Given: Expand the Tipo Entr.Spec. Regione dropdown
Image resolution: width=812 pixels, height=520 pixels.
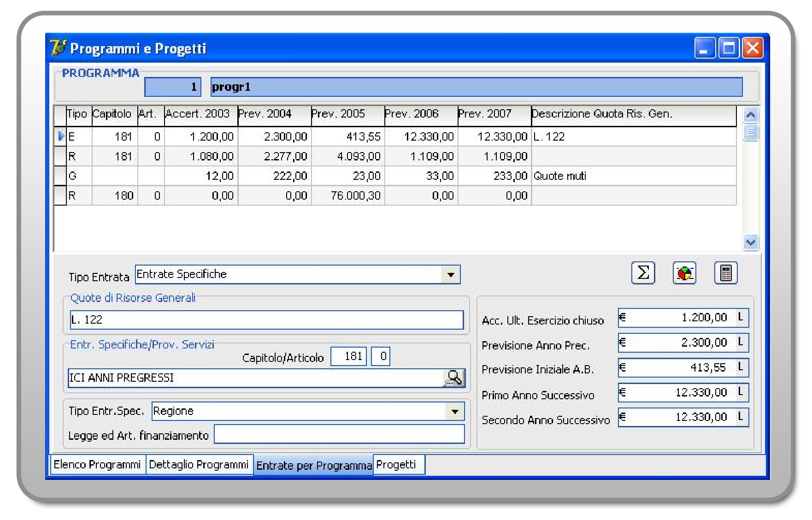Looking at the screenshot, I should (455, 411).
